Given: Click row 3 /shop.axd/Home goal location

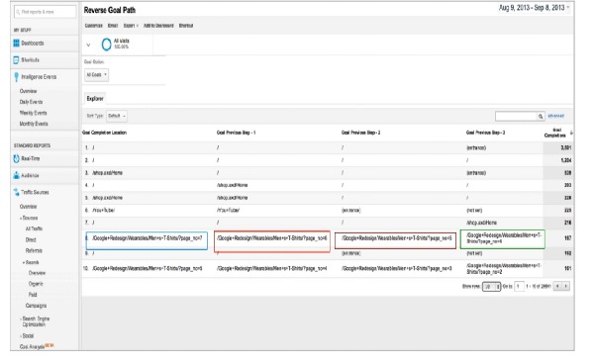Looking at the screenshot, I should tap(107, 173).
